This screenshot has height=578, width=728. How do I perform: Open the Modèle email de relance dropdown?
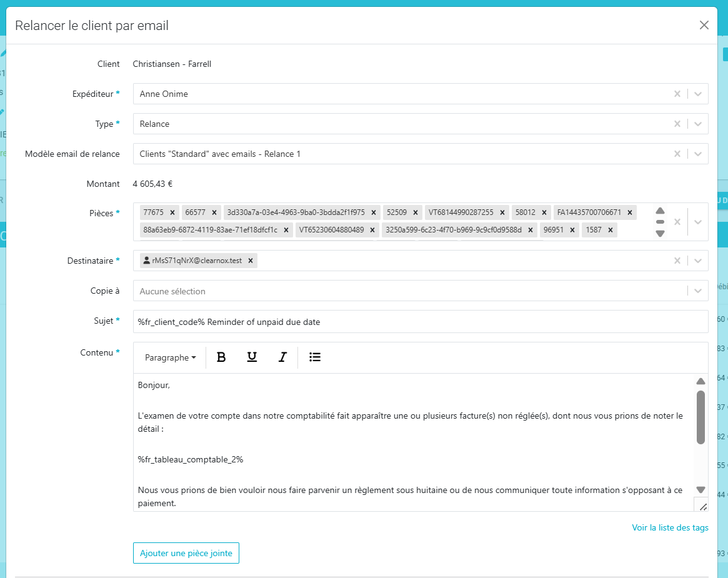point(697,154)
